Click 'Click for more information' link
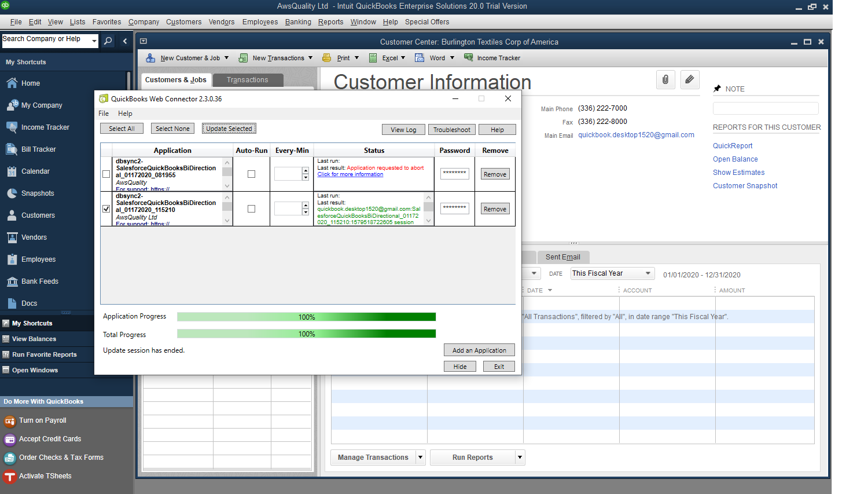Viewport: 868px width, 494px height. point(350,174)
